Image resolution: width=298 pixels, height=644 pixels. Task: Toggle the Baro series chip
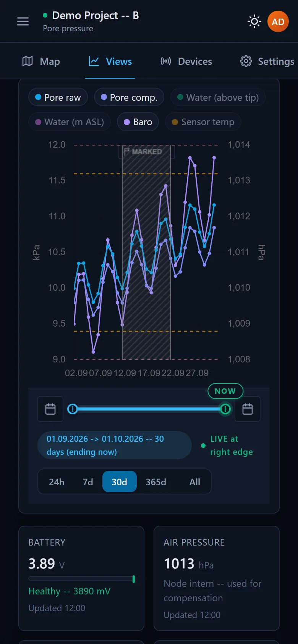tap(138, 122)
